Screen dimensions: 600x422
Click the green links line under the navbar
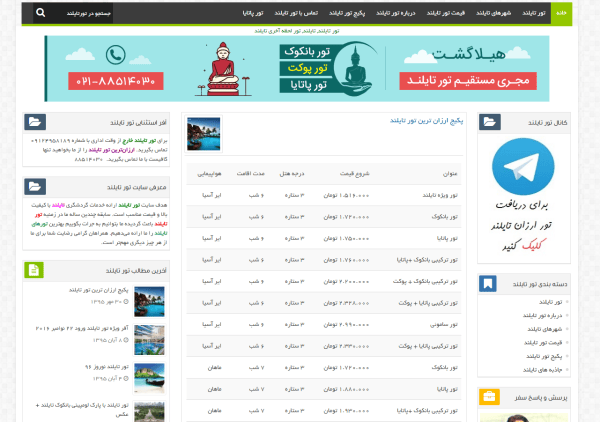click(x=297, y=31)
